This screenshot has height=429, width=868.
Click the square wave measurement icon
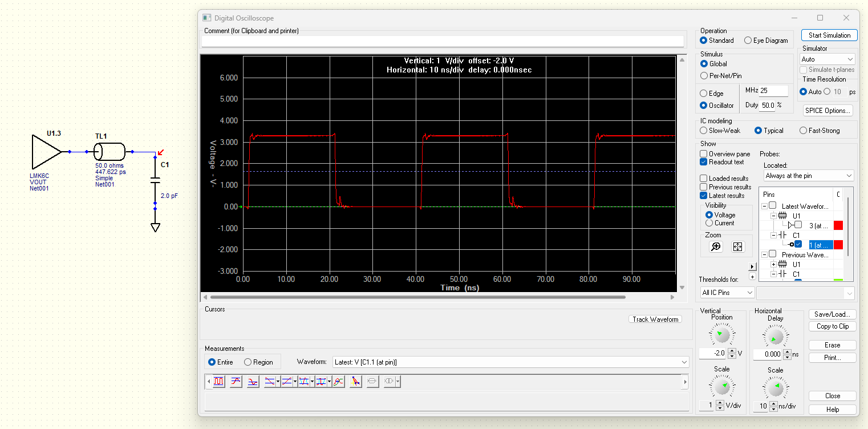pos(218,382)
